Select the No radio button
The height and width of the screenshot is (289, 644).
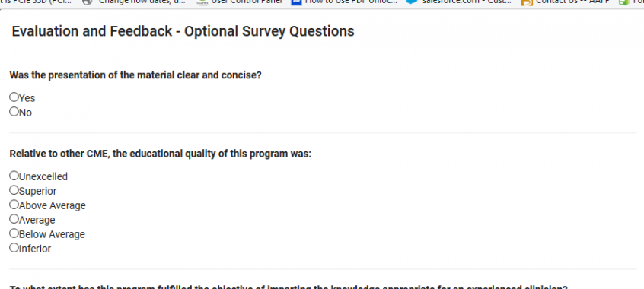pos(14,112)
